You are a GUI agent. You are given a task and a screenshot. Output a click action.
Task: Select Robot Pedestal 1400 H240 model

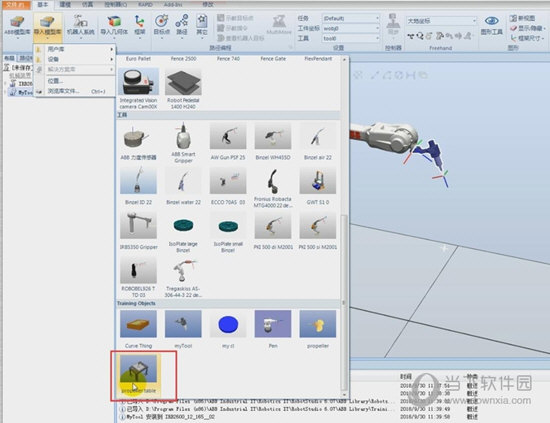183,89
